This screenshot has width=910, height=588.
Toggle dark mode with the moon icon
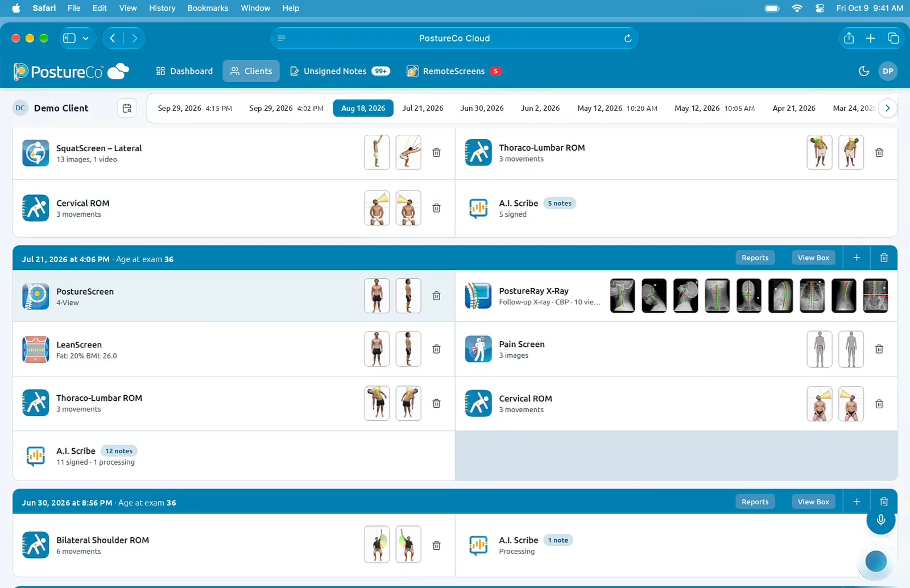[863, 71]
